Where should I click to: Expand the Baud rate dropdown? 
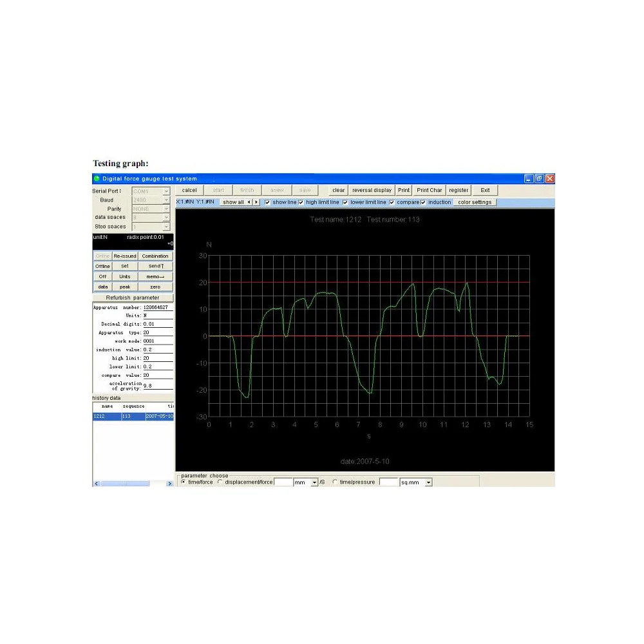pos(166,200)
